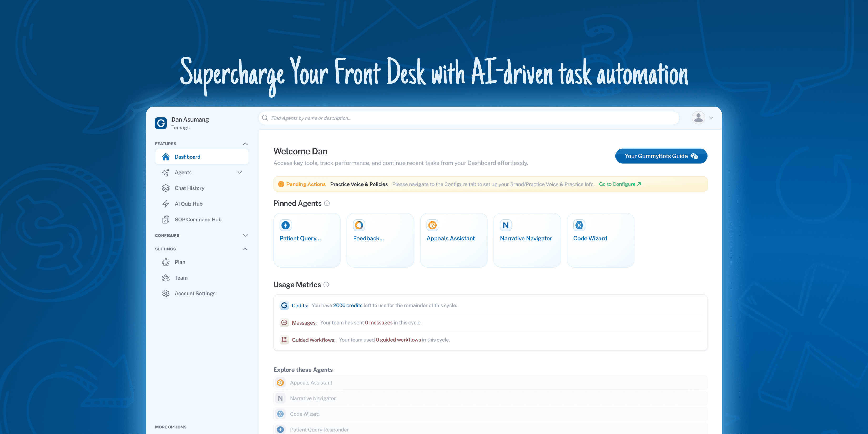Select Appeals Assistant in Explore list
868x434 pixels.
point(490,382)
